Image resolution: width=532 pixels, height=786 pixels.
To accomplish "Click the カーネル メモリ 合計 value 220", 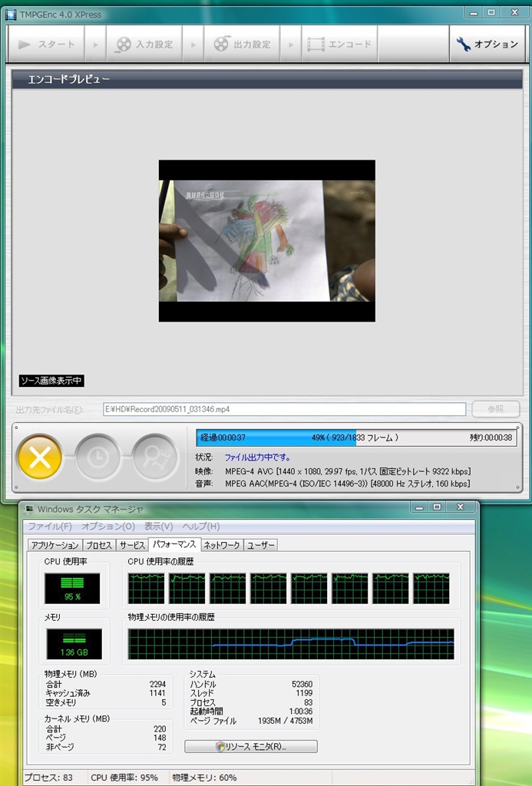I will pyautogui.click(x=160, y=729).
